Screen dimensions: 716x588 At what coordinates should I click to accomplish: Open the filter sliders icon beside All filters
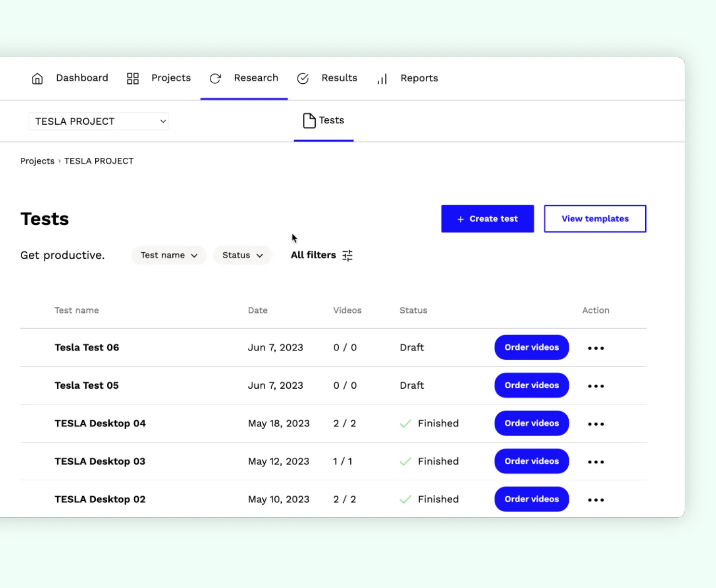tap(347, 255)
